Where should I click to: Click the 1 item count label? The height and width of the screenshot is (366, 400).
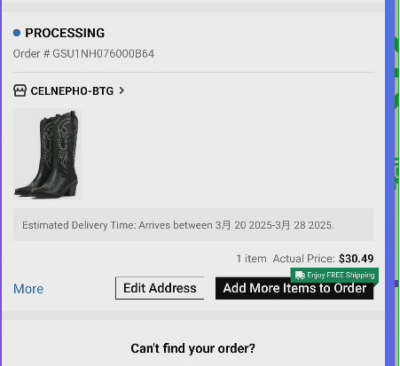(x=251, y=258)
